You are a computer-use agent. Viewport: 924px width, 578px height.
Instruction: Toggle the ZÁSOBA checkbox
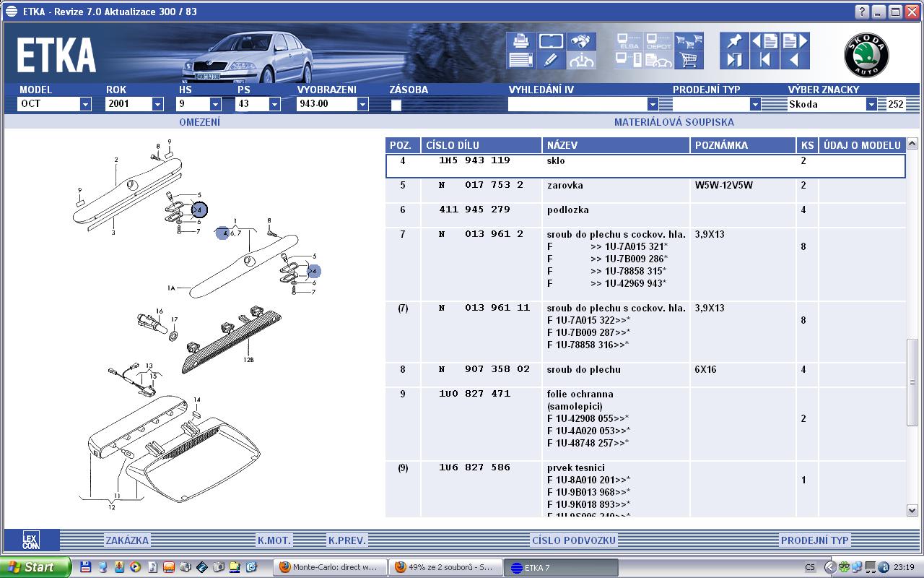click(396, 105)
